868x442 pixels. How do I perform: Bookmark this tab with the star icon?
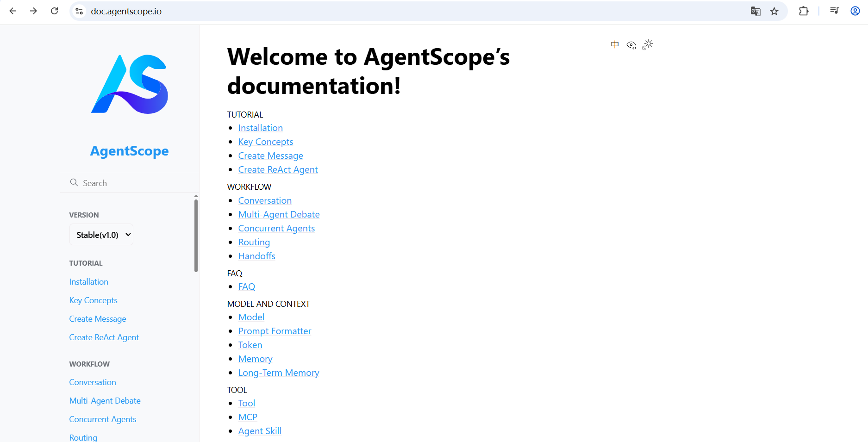point(774,11)
